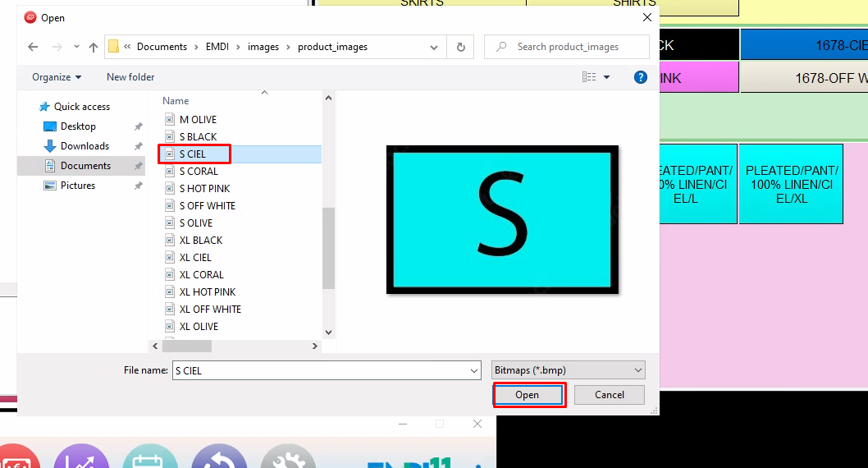Screen dimensions: 868x468
Task: Click the horizontal scrollbar left arrow
Action: (156, 346)
